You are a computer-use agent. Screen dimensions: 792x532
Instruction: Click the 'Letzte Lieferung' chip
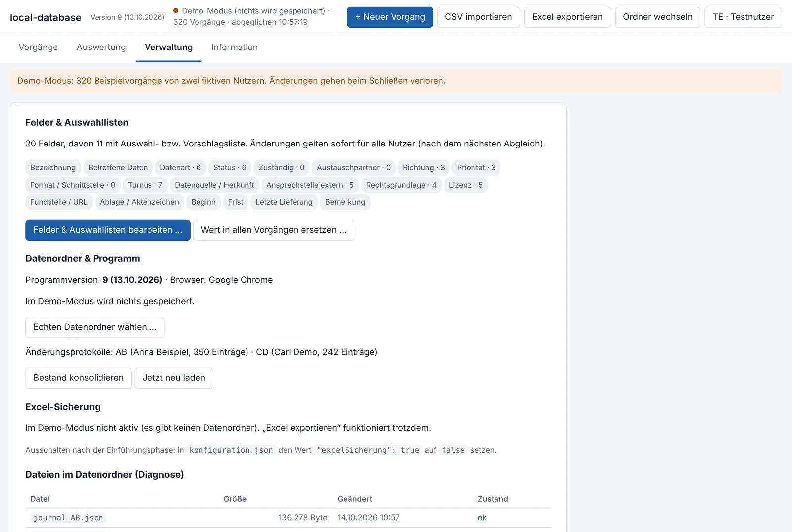pos(284,202)
